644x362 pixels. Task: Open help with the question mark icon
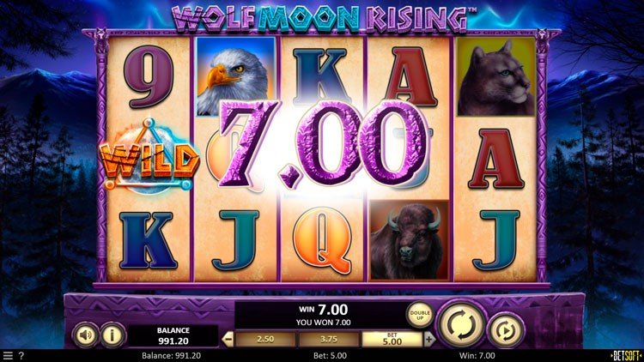[21, 356]
